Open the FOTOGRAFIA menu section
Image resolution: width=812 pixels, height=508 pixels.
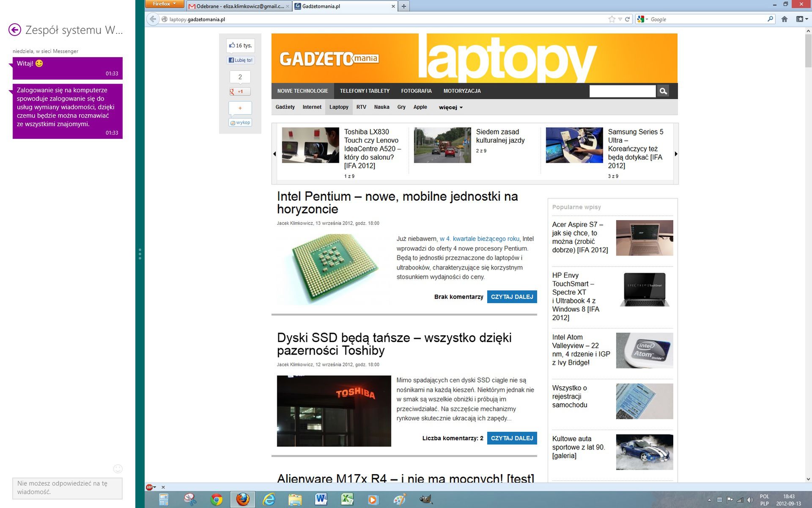point(416,91)
